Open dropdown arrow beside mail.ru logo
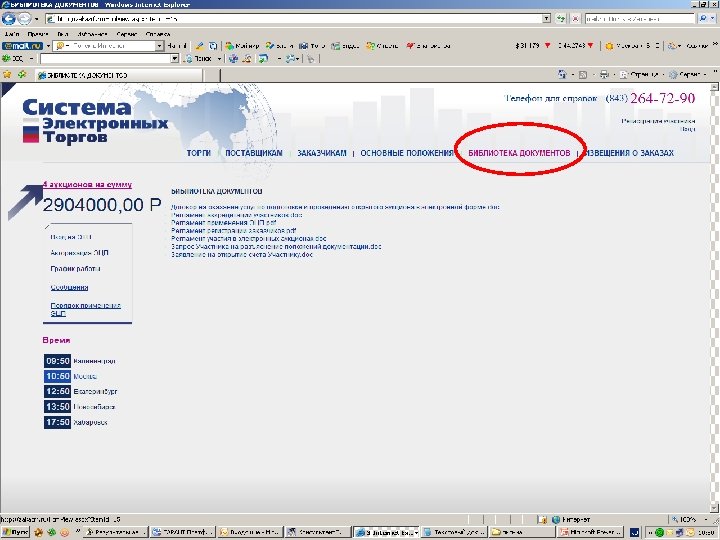This screenshot has width=720, height=540. coord(48,46)
